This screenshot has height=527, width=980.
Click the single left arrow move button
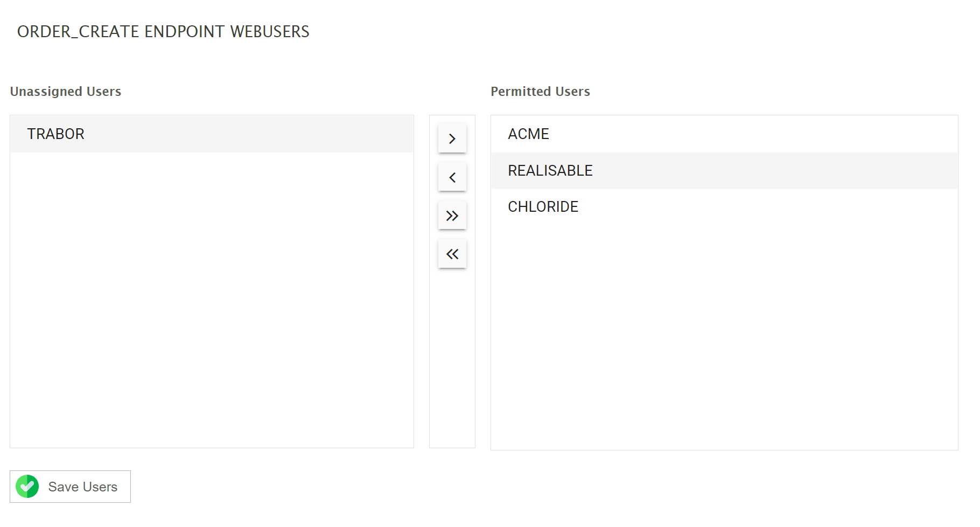(452, 177)
